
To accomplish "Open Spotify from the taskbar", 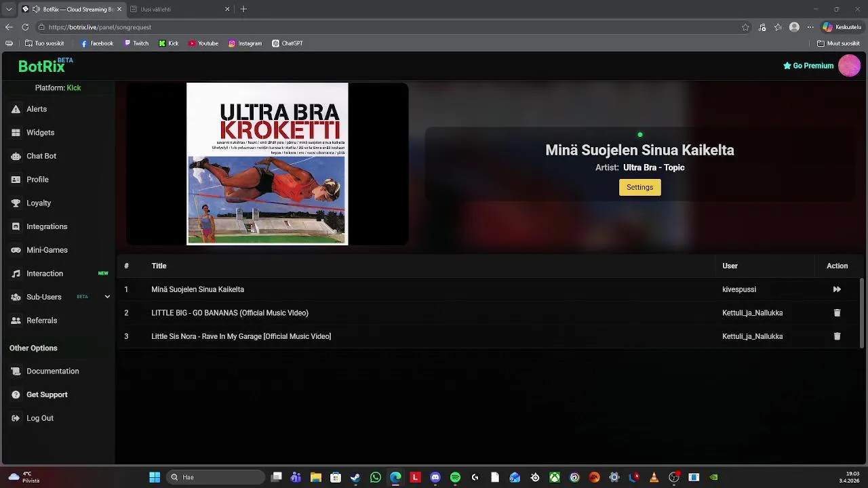I will [x=455, y=477].
